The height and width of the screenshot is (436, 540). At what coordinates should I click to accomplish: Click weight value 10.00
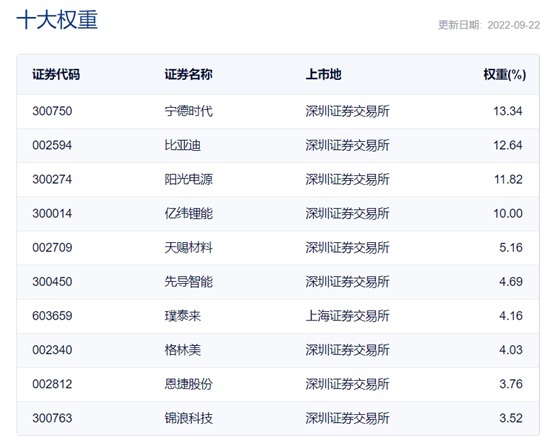[508, 214]
